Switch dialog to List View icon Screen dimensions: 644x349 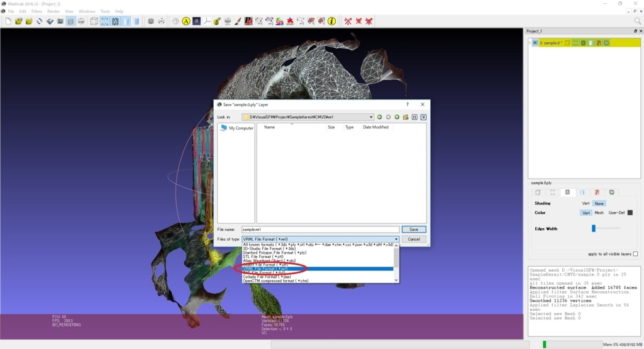coord(415,117)
